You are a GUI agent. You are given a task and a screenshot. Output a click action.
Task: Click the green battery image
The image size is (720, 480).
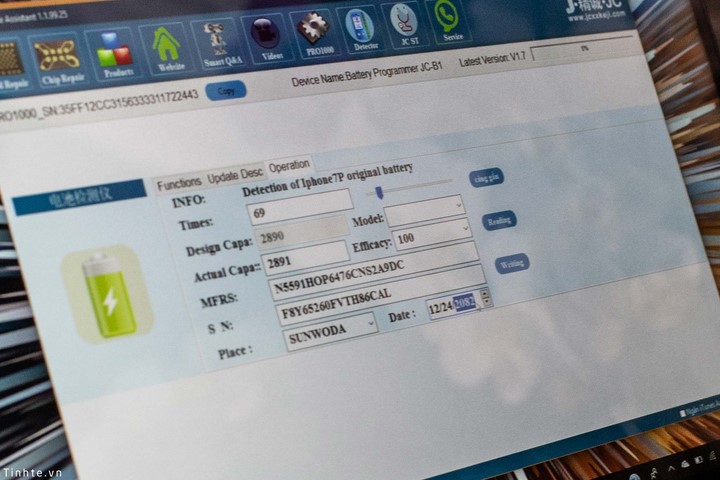(x=108, y=294)
